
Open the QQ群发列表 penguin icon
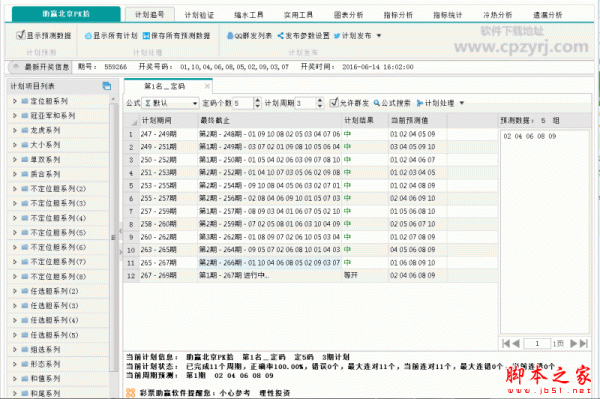coord(230,36)
